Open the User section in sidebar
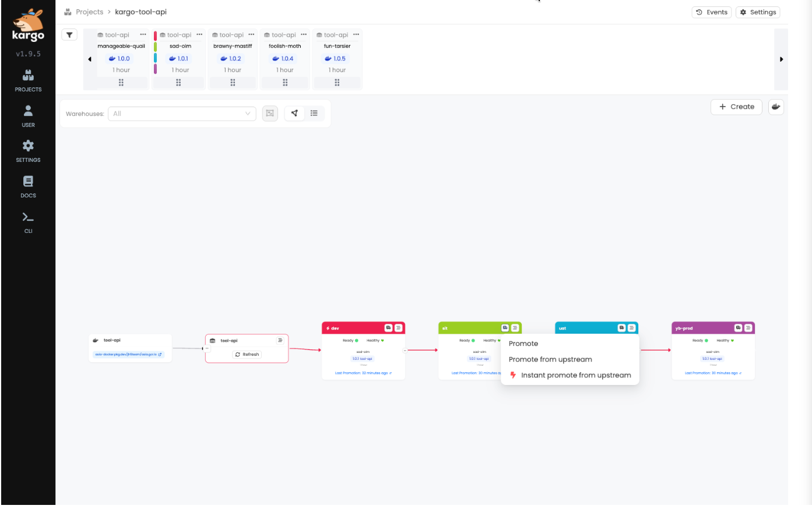812x509 pixels. 28,116
